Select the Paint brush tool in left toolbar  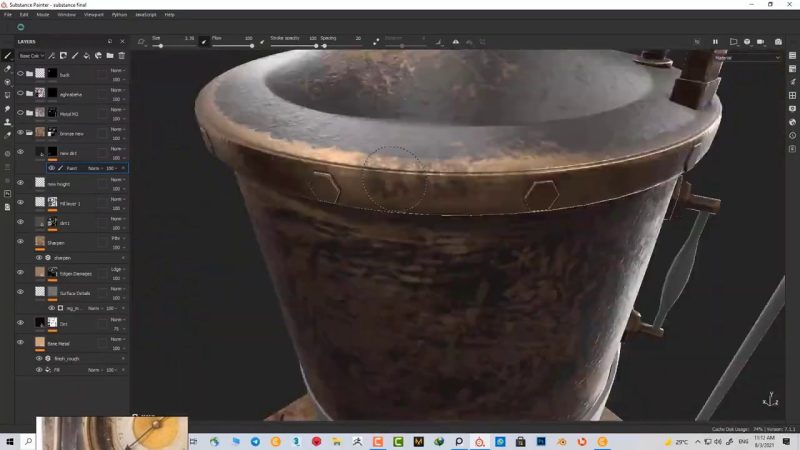point(7,56)
